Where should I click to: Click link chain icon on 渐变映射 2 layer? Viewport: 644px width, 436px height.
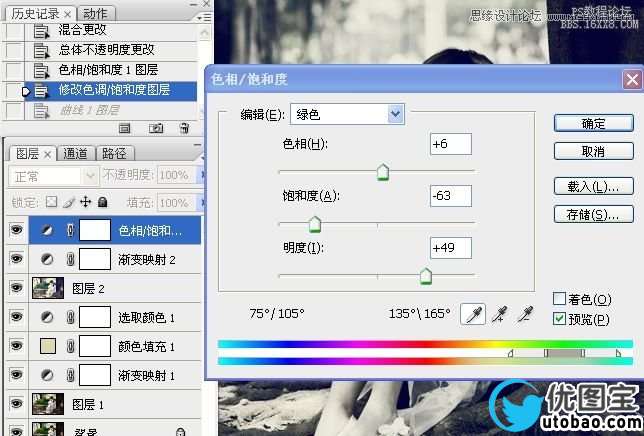(70, 259)
